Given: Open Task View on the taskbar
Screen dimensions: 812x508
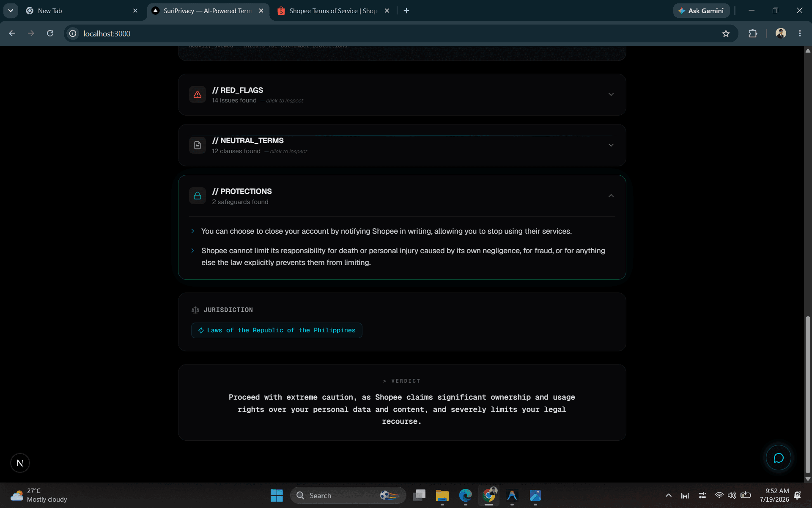Looking at the screenshot, I should (419, 495).
